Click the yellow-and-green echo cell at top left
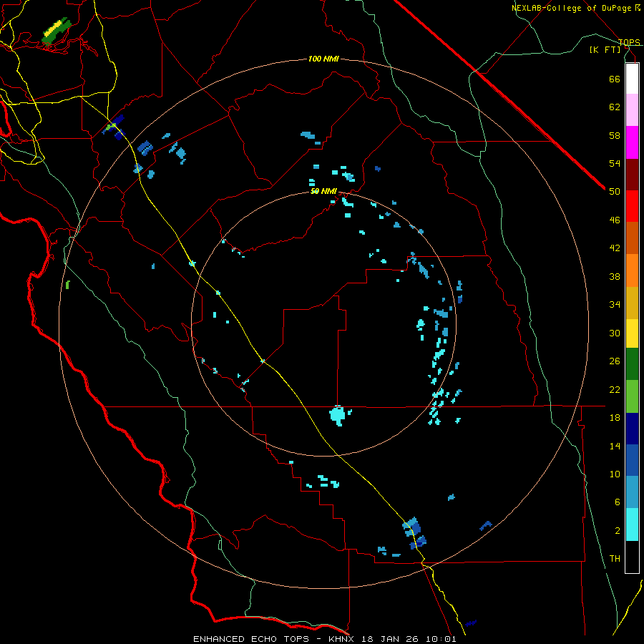This screenshot has height=644, width=644. click(x=57, y=31)
